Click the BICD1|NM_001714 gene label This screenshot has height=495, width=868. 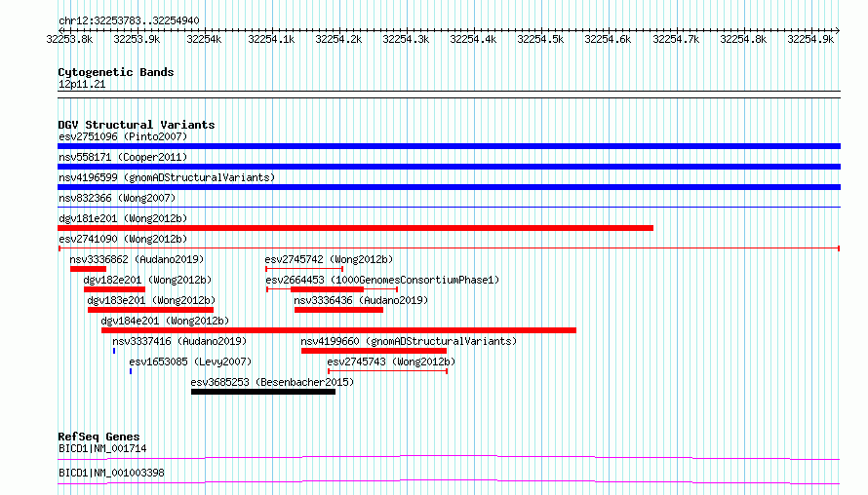coord(102,448)
